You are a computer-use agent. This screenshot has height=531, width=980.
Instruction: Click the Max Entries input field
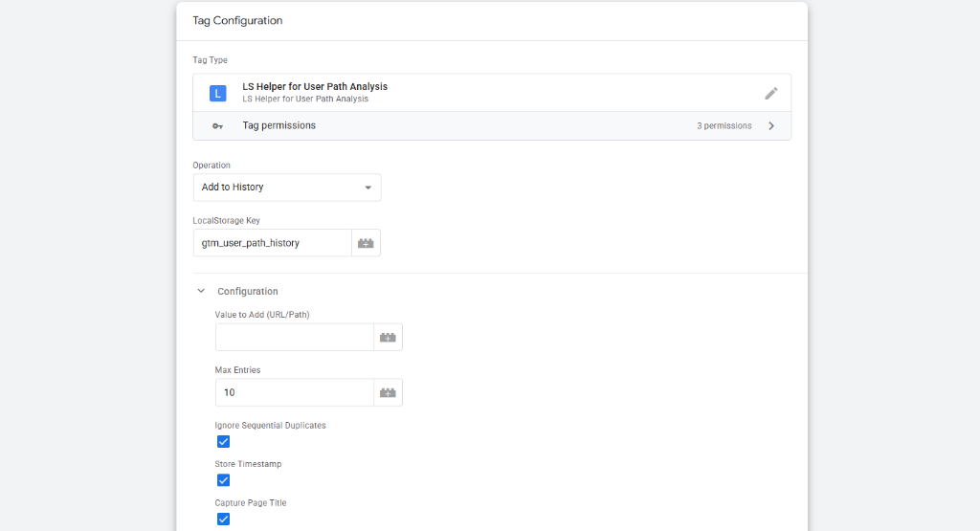click(295, 393)
